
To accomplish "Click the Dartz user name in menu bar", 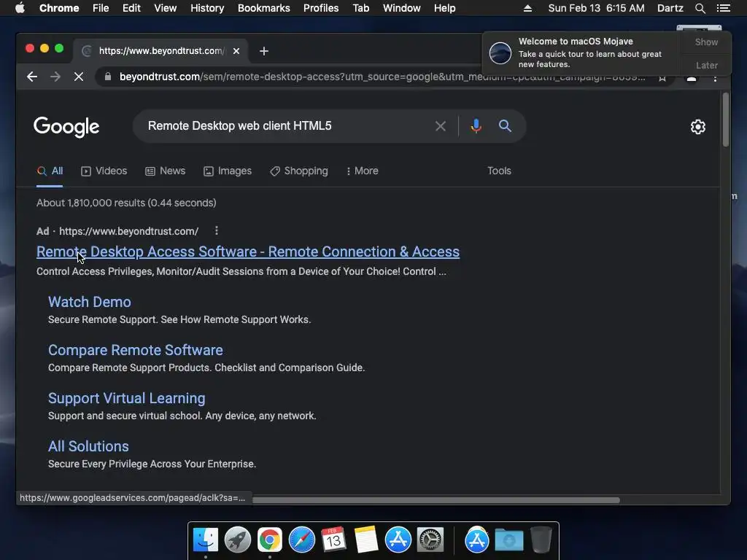I will [670, 8].
